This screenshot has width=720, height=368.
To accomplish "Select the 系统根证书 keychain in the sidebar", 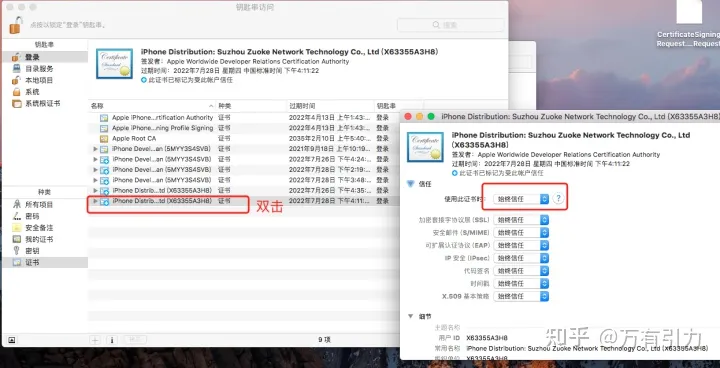I will tap(44, 103).
